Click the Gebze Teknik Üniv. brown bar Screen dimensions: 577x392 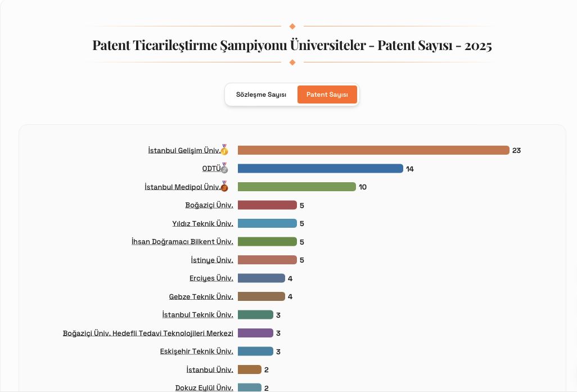(261, 296)
